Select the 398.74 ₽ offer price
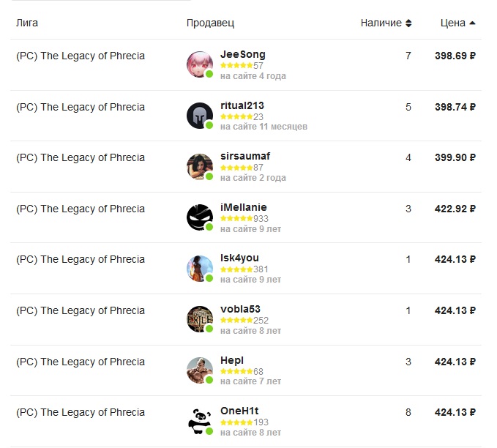497x448 pixels. [455, 107]
